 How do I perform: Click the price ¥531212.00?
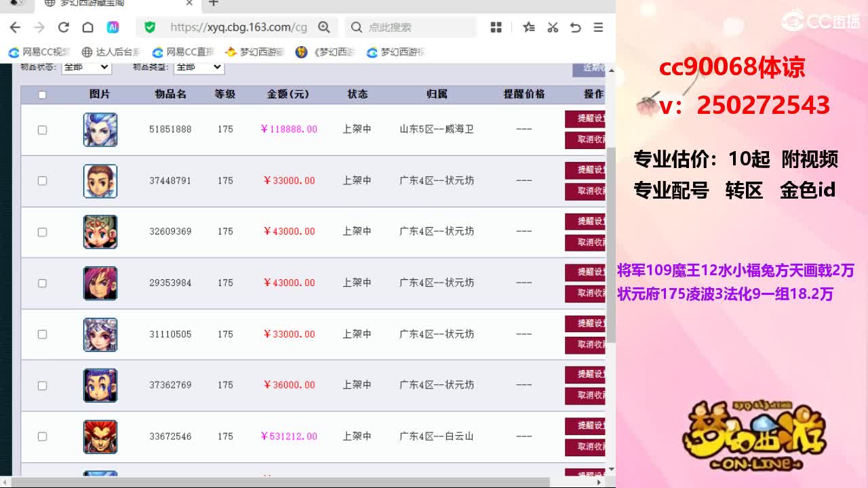(x=289, y=436)
